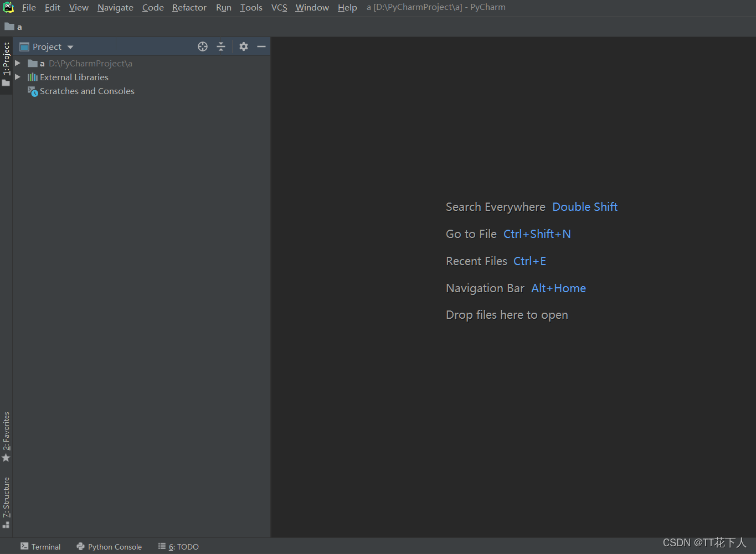Viewport: 756px width, 554px height.
Task: Open the VCS menu
Action: (x=279, y=7)
